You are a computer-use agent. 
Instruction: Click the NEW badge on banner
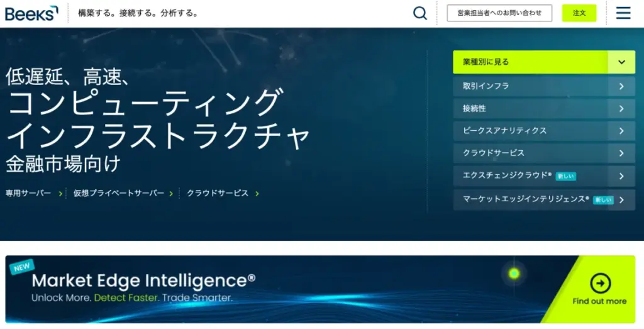pos(22,267)
